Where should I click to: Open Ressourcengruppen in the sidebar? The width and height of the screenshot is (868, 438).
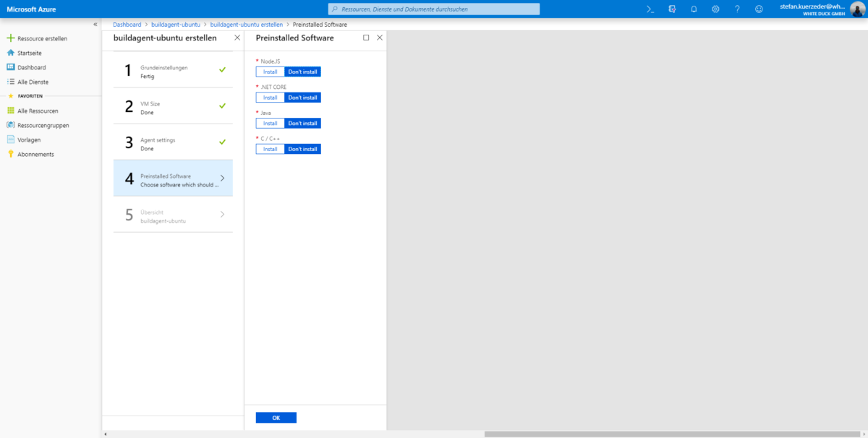[x=42, y=125]
